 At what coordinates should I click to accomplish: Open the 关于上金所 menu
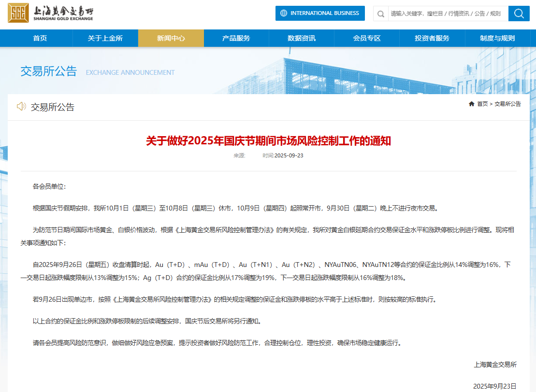coord(105,38)
